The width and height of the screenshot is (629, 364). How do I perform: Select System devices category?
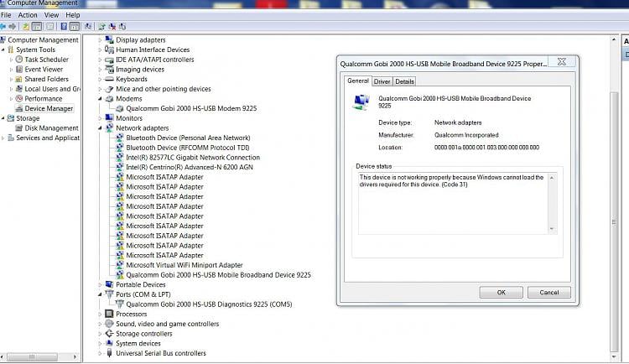point(138,344)
